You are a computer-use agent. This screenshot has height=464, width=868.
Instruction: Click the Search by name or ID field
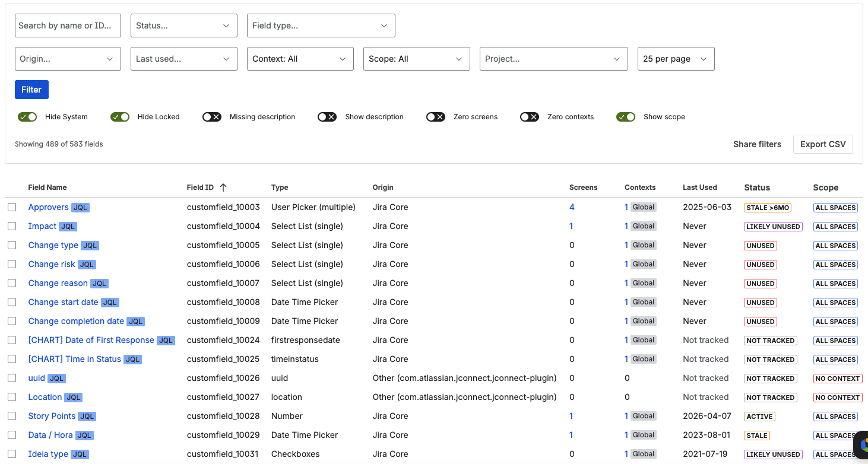pyautogui.click(x=68, y=26)
